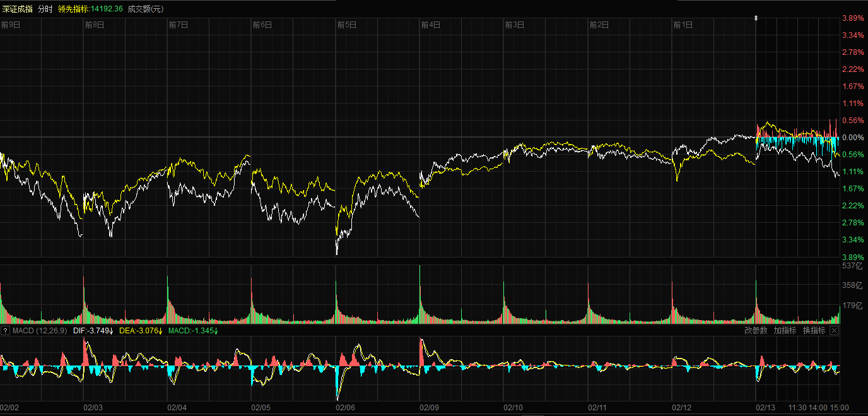Click the DIF value readout

[93, 331]
